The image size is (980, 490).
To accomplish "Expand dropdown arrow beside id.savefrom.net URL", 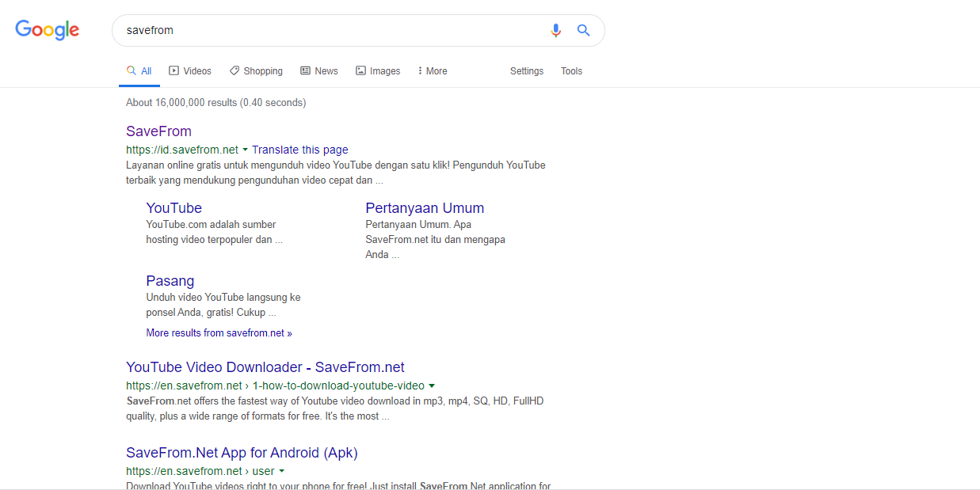I will [245, 150].
